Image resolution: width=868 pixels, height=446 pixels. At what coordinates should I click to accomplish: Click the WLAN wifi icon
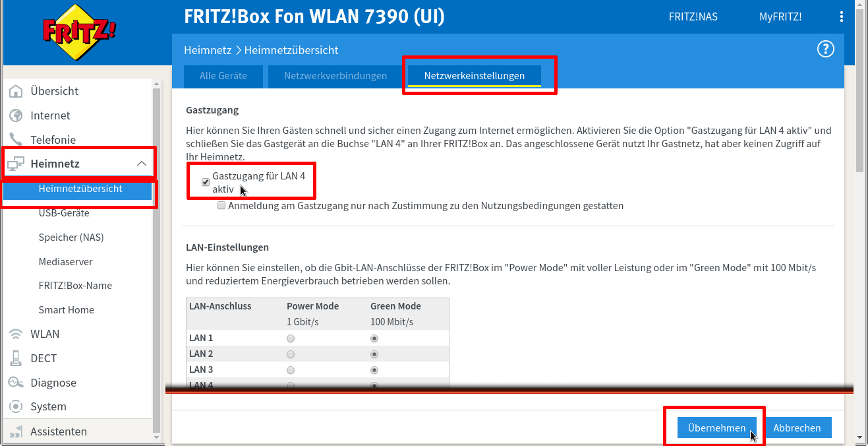pyautogui.click(x=16, y=334)
